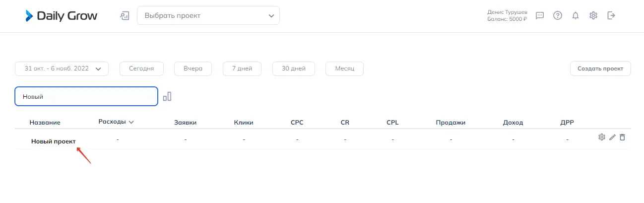Click the Daily Grow logo
Viewport: 644px width, 203px height.
62,16
